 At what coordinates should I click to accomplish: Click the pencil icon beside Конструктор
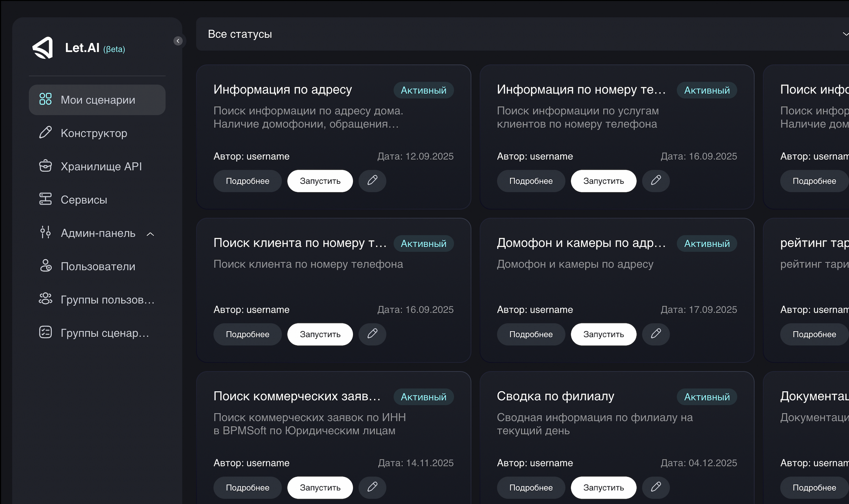[46, 132]
